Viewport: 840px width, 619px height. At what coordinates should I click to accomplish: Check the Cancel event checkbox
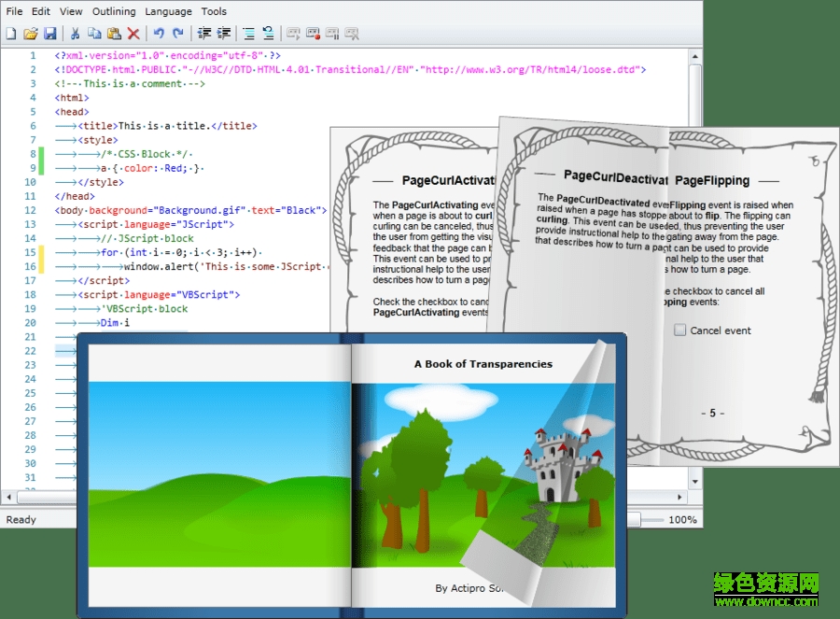tap(680, 330)
